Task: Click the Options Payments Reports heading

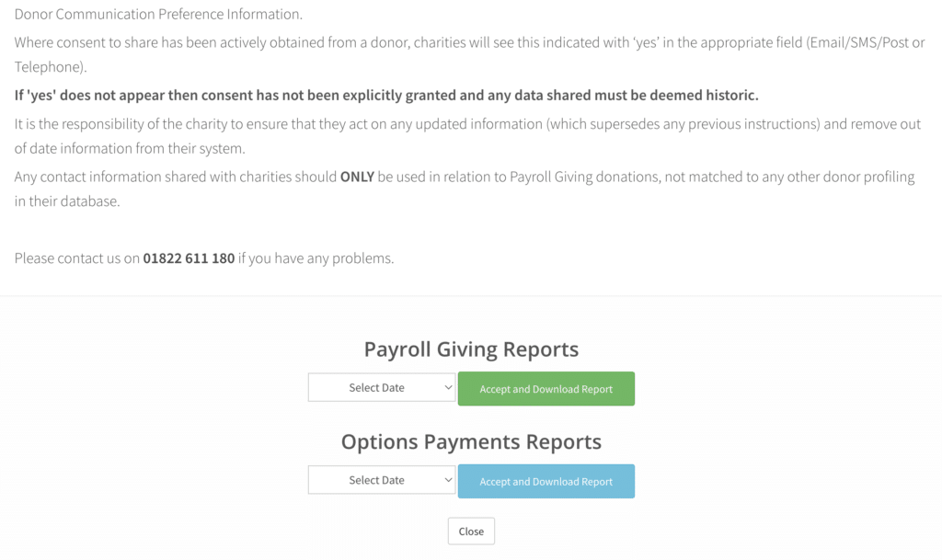Action: 471,441
